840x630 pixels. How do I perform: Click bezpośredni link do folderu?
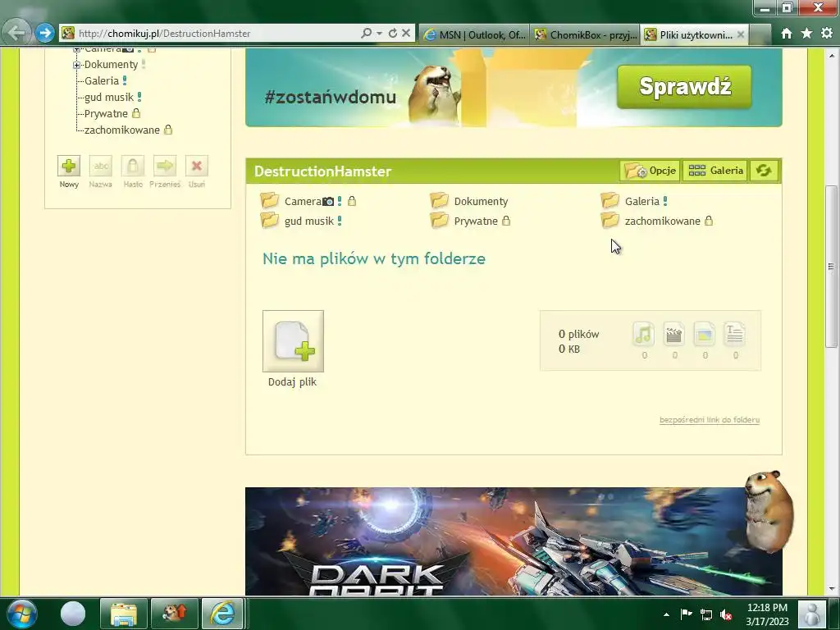coord(710,419)
